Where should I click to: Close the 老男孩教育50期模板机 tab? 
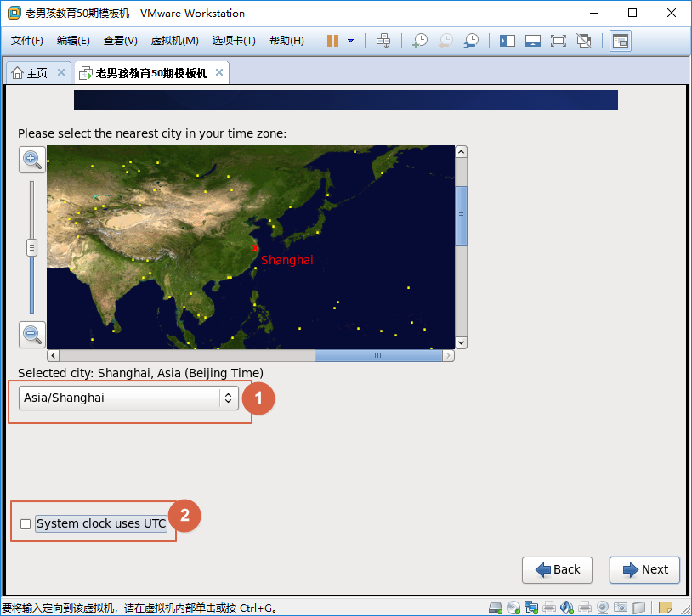point(219,73)
